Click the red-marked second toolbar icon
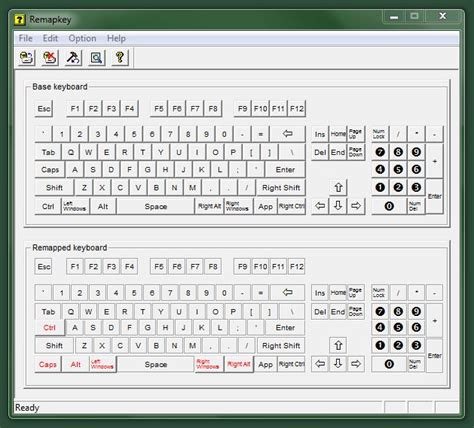Viewport: 474px width, 428px height. click(50, 58)
